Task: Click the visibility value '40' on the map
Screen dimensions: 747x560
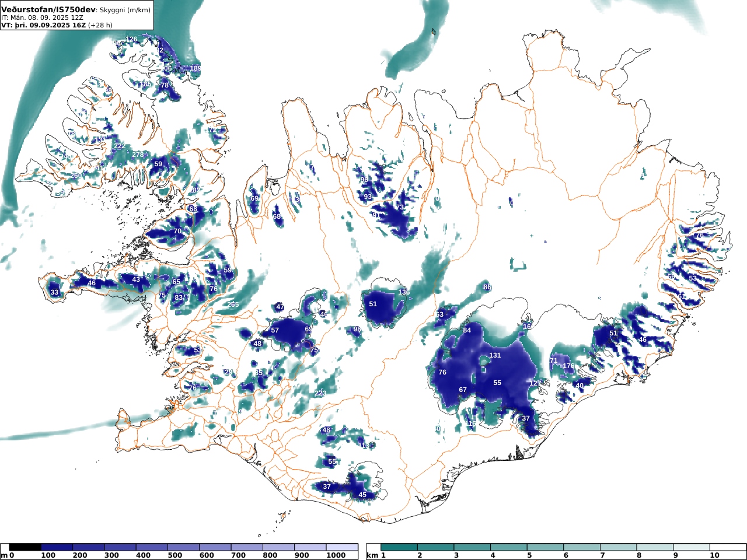Action: pos(580,386)
